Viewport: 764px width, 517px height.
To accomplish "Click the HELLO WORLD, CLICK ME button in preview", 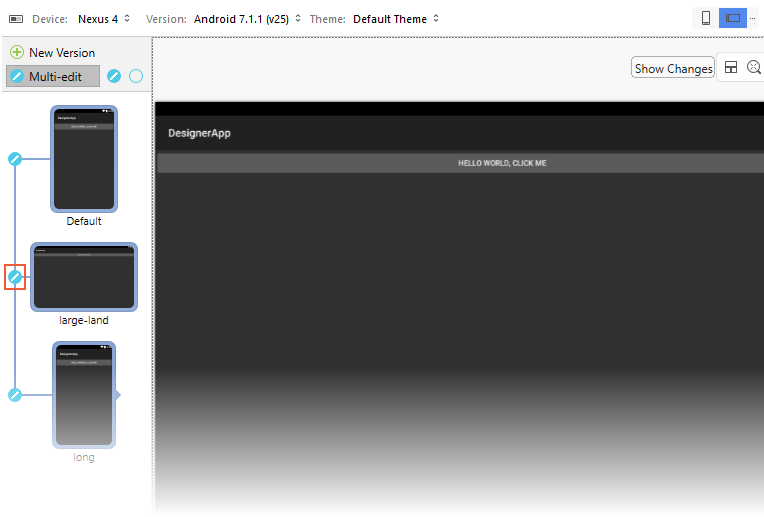I will tap(460, 163).
